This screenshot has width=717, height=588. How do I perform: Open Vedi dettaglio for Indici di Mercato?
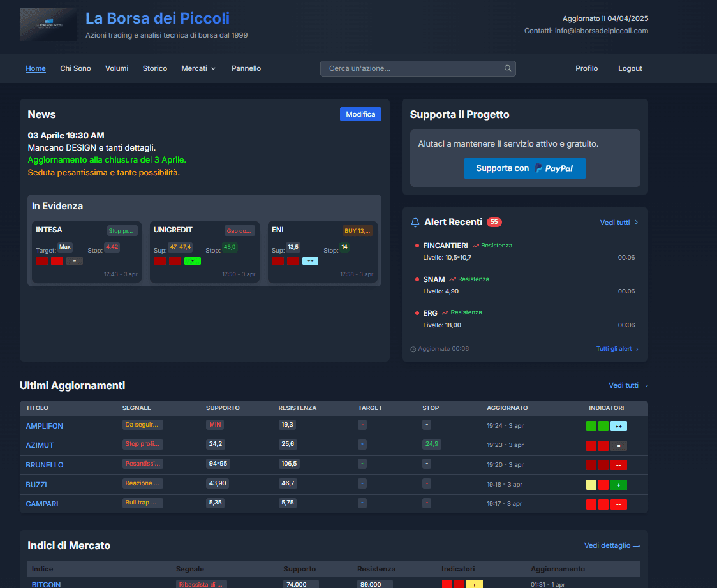pos(612,545)
